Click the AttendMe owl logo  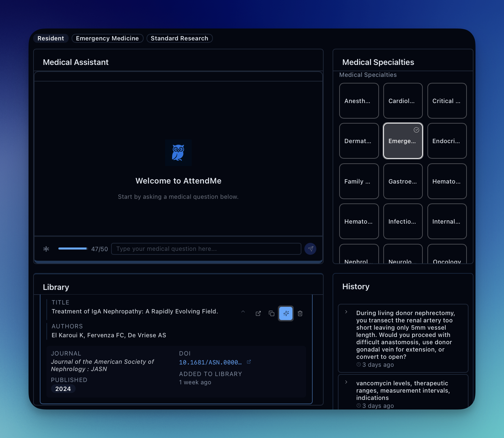[x=178, y=153]
